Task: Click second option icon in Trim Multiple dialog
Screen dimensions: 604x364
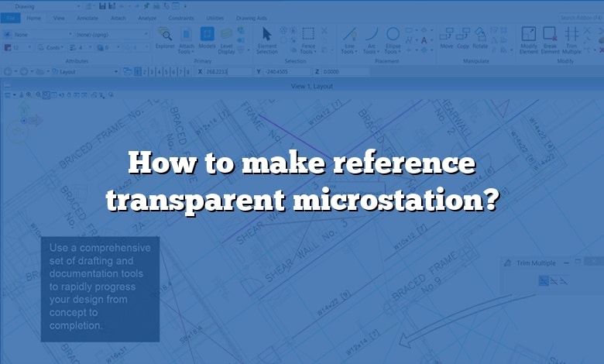Action: point(554,281)
